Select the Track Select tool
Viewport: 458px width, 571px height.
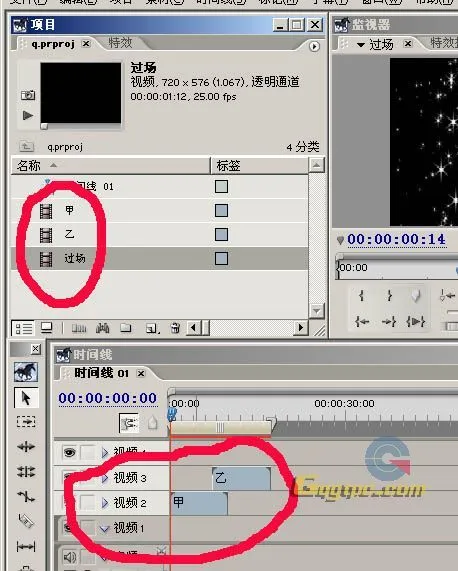pos(26,422)
